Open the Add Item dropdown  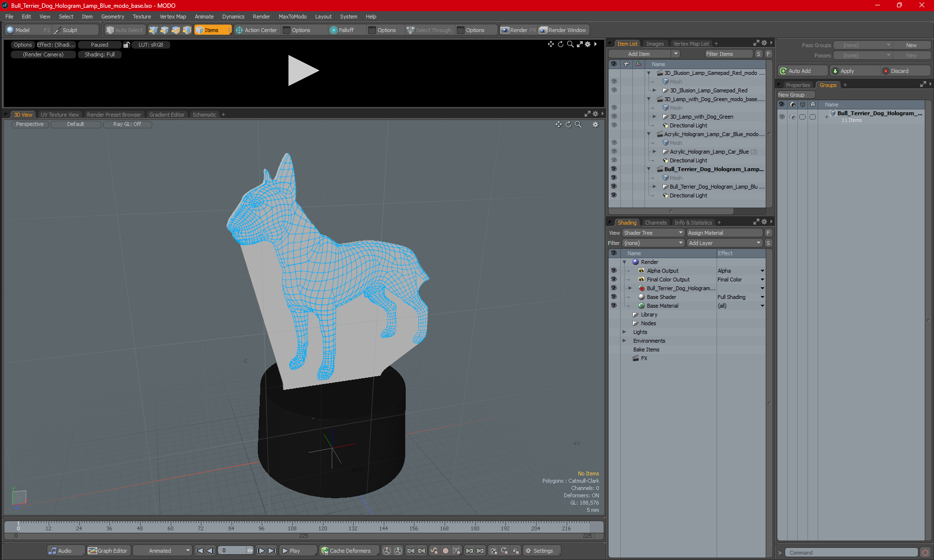click(676, 54)
